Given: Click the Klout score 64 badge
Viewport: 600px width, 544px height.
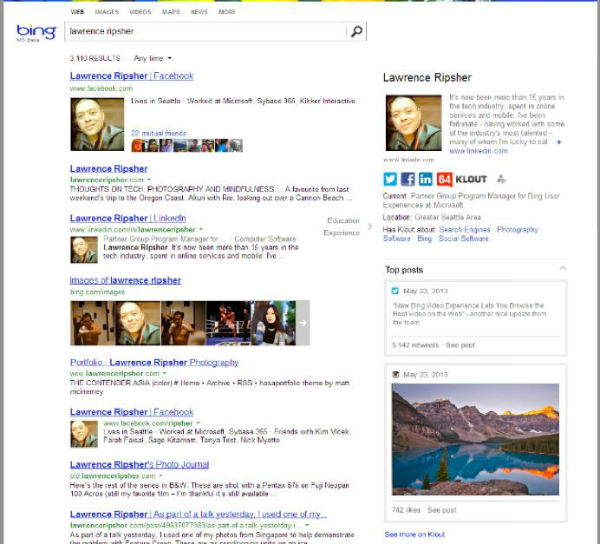Looking at the screenshot, I should click(444, 179).
